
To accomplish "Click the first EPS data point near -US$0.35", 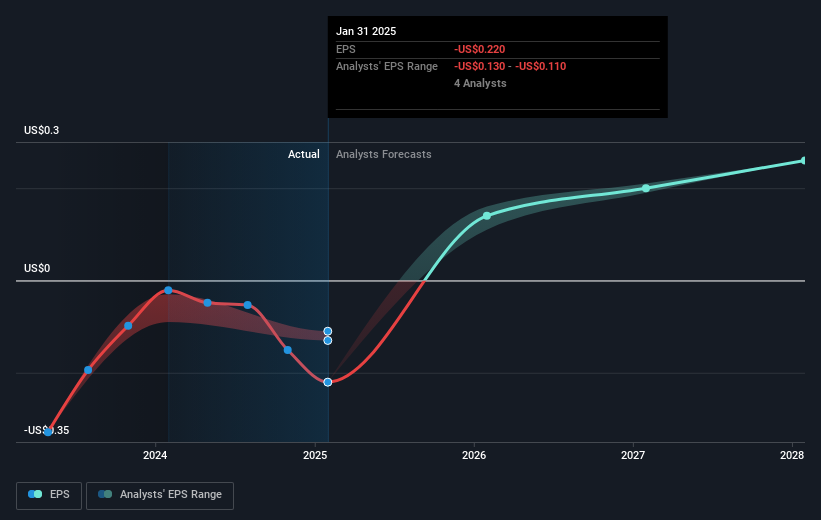I will pos(48,432).
